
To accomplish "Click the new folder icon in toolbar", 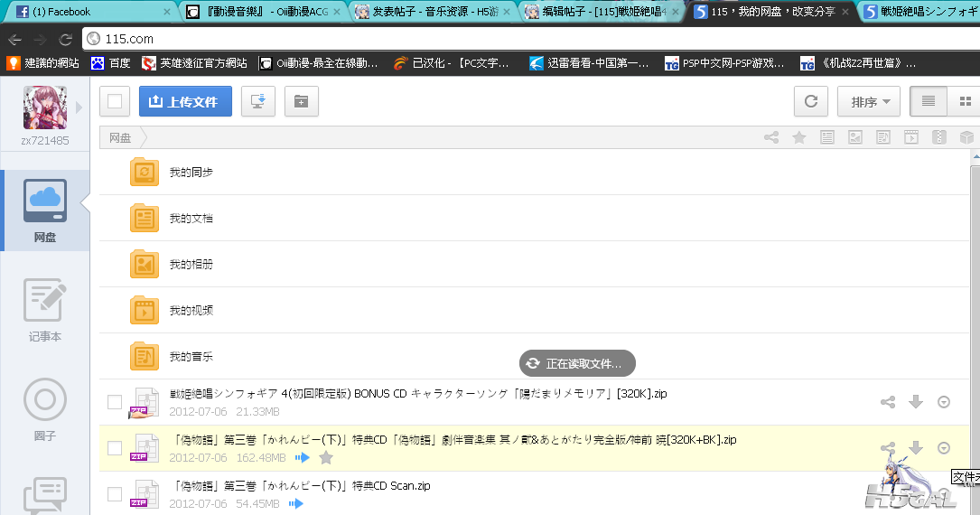I will 301,102.
